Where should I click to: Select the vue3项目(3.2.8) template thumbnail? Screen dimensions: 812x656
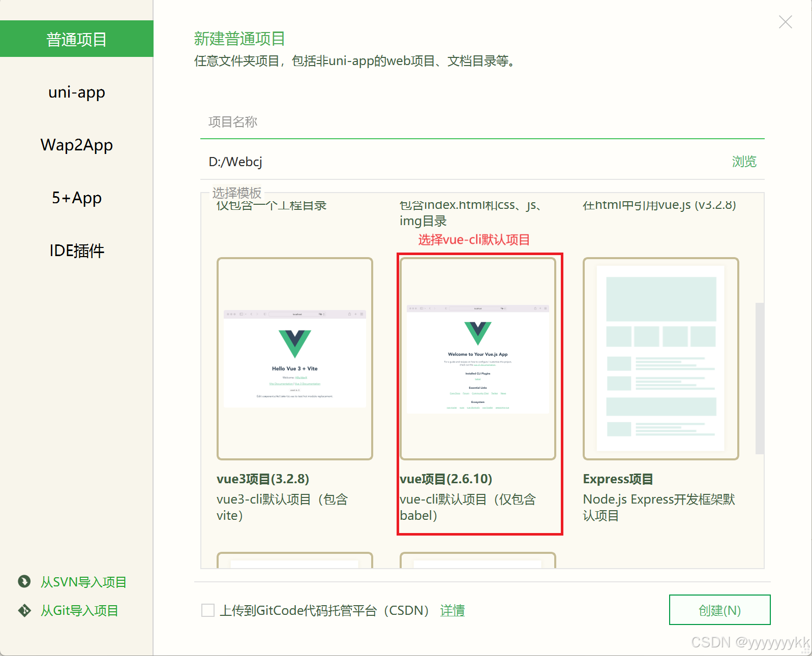click(x=294, y=359)
